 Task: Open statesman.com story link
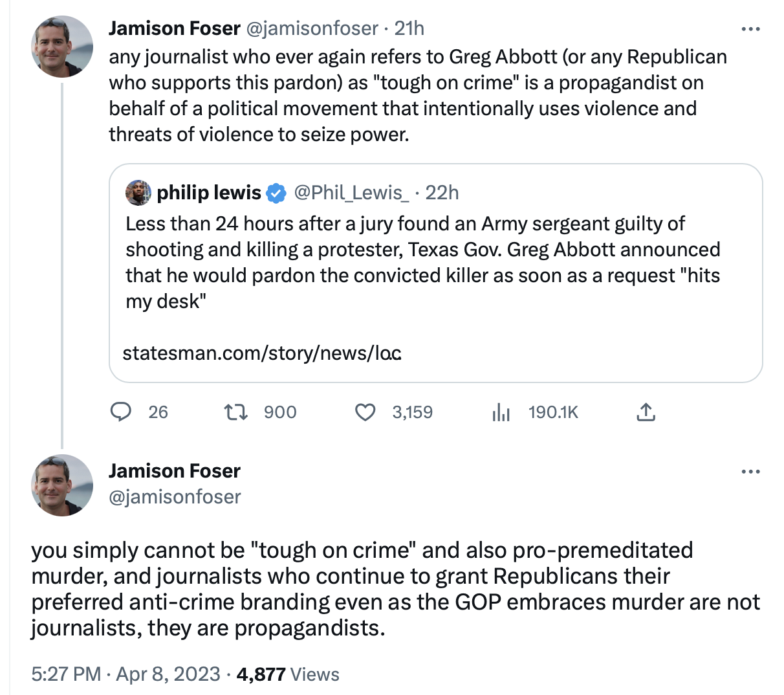(262, 353)
